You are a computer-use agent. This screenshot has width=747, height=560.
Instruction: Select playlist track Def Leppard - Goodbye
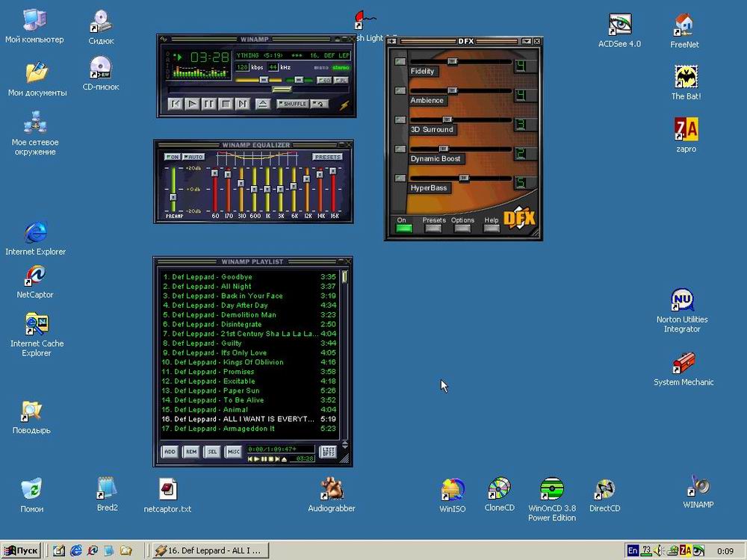click(249, 277)
